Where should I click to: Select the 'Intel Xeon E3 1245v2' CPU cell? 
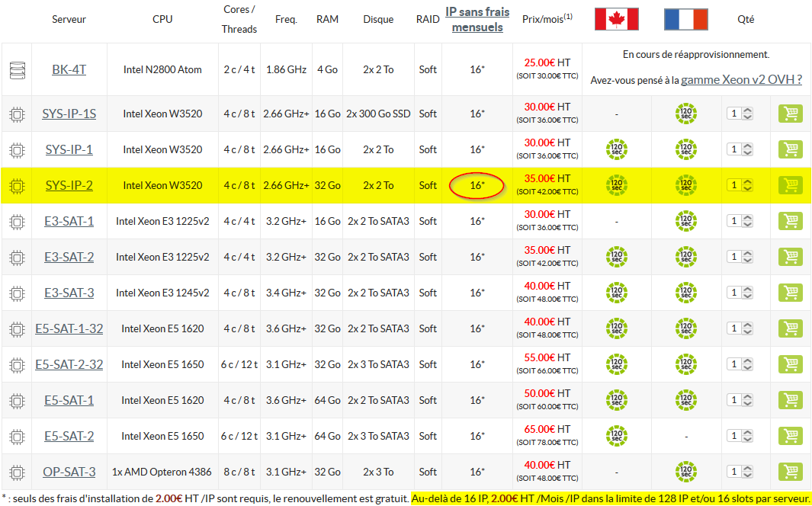tap(162, 293)
